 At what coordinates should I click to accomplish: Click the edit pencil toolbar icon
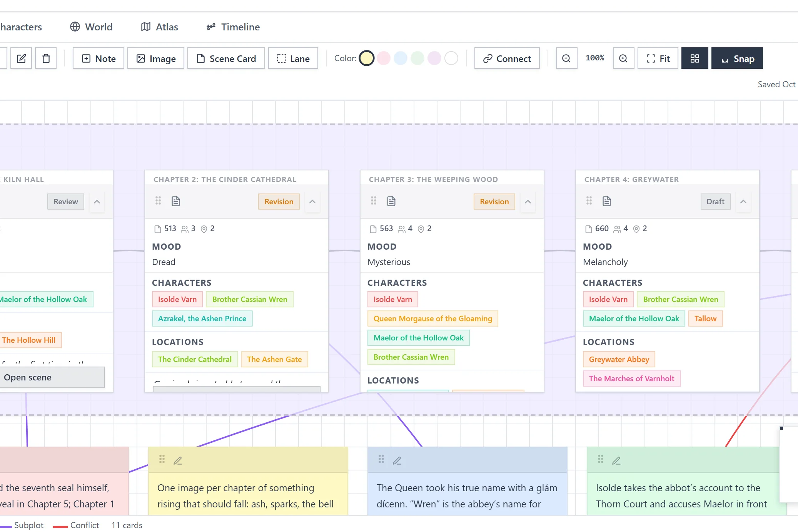pos(21,58)
